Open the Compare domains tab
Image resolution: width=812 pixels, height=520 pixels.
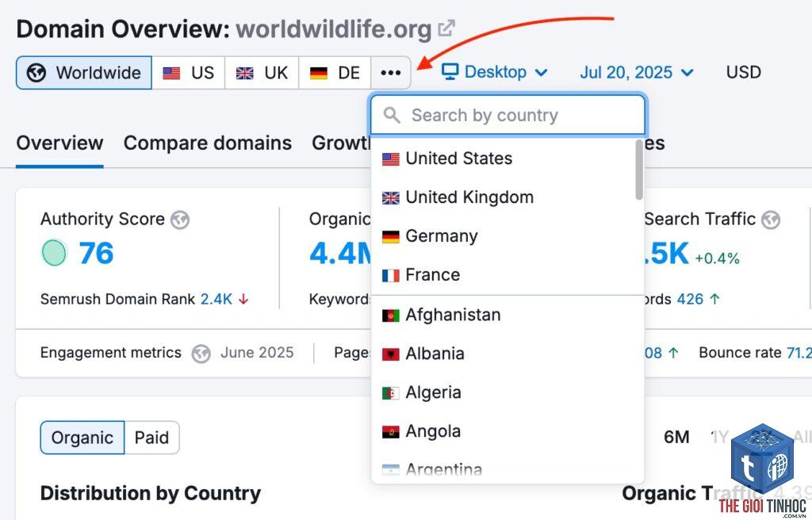tap(208, 143)
